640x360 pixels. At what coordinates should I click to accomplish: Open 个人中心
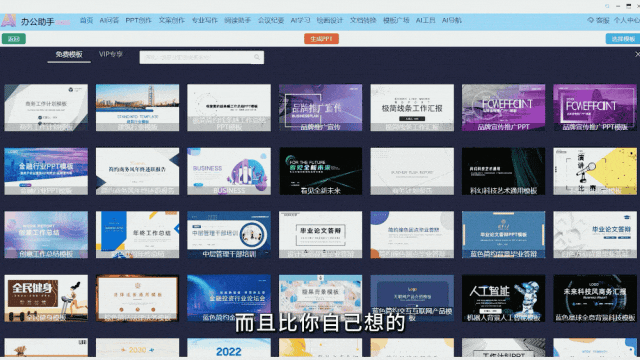(627, 20)
